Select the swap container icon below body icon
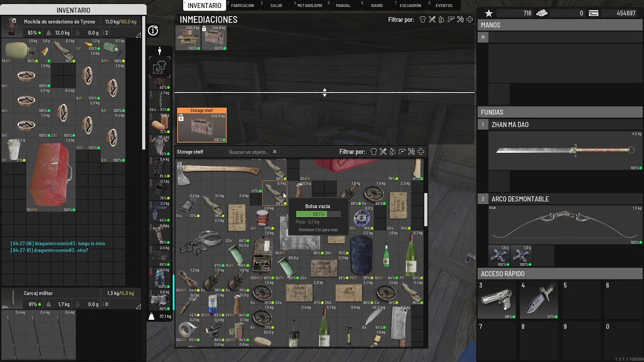Screen dimensions: 644x362 [159, 67]
